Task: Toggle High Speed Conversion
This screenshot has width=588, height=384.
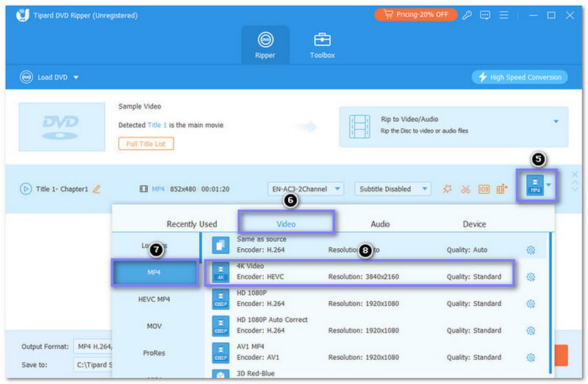Action: click(520, 77)
